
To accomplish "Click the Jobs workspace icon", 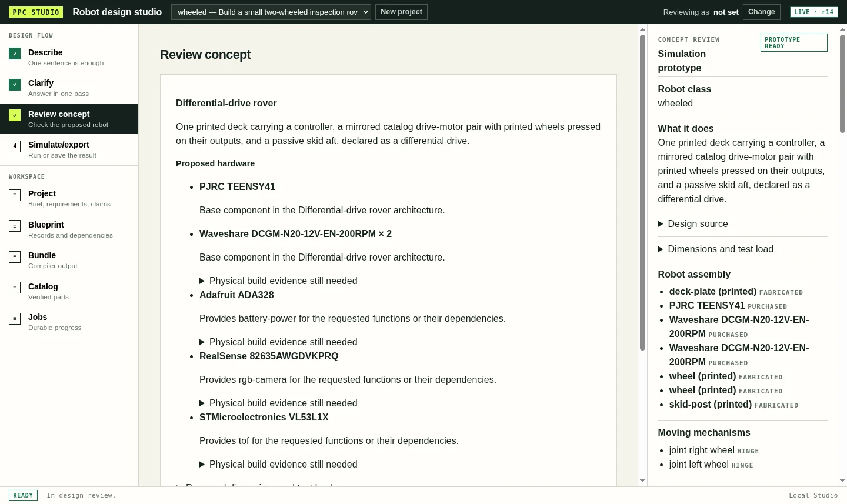I will click(15, 318).
